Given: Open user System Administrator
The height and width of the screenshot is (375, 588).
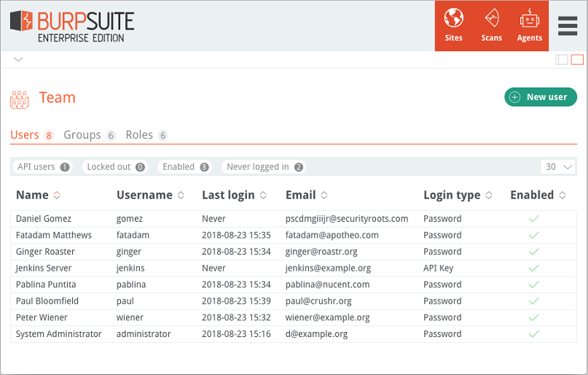Looking at the screenshot, I should tap(58, 334).
